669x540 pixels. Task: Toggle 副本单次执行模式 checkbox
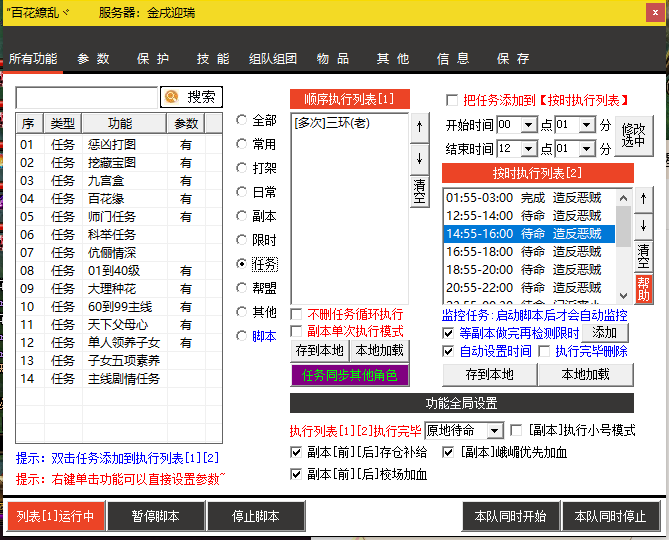tap(296, 331)
